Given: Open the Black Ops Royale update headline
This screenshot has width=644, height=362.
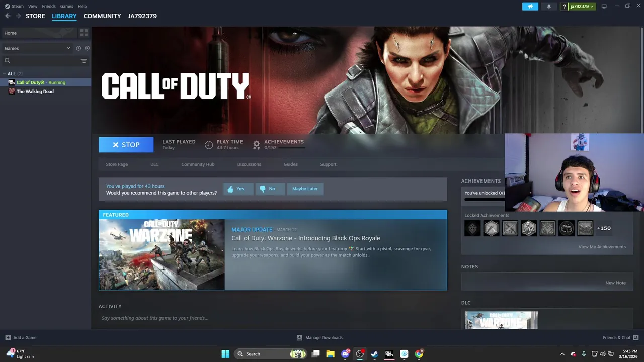Looking at the screenshot, I should click(x=306, y=238).
